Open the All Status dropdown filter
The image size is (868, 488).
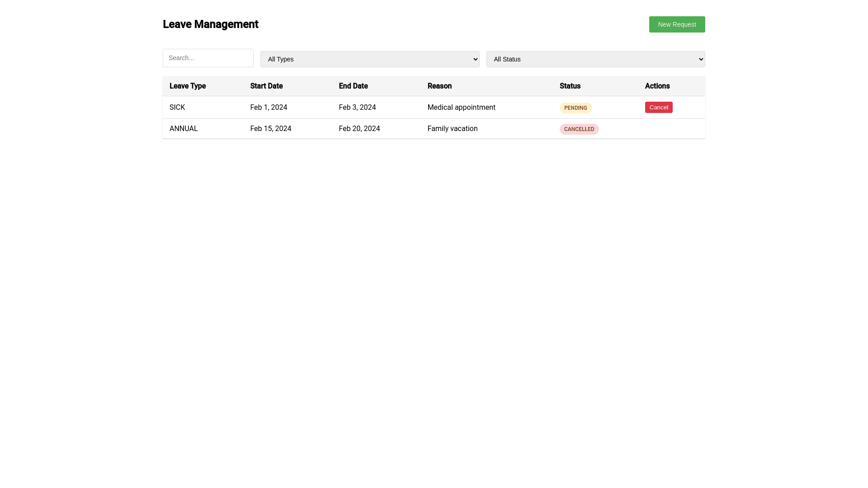tap(595, 59)
